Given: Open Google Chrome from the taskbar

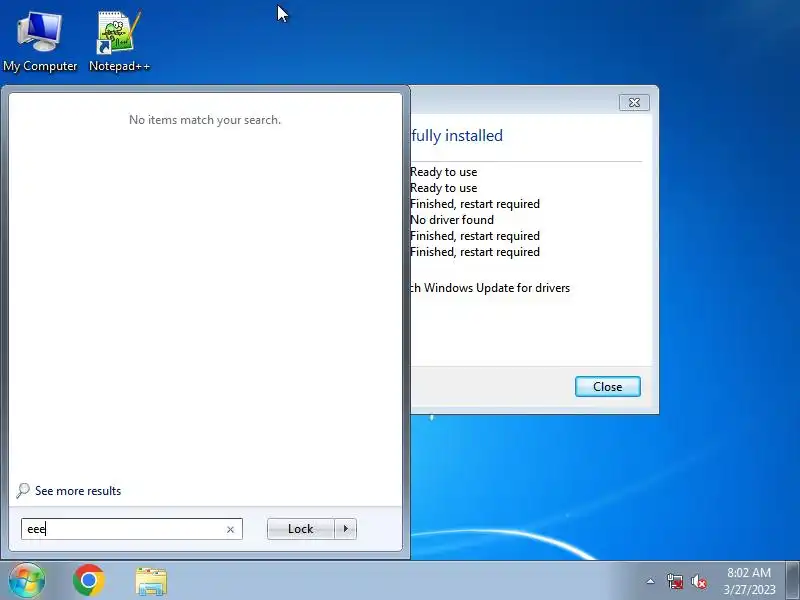Looking at the screenshot, I should pyautogui.click(x=89, y=580).
